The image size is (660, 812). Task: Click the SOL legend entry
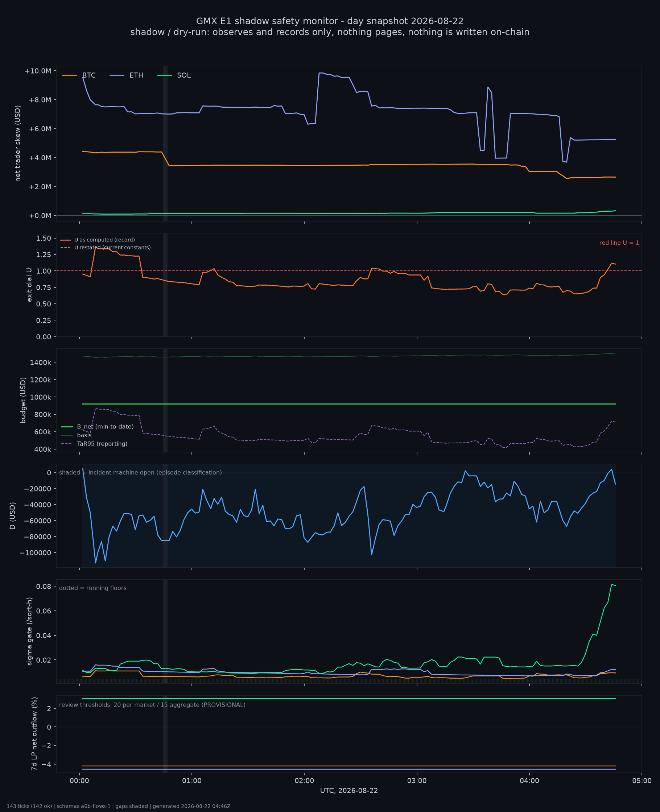tap(174, 75)
